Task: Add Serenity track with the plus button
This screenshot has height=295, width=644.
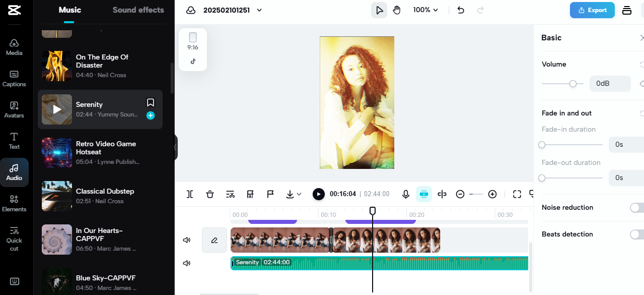Action: [x=151, y=115]
